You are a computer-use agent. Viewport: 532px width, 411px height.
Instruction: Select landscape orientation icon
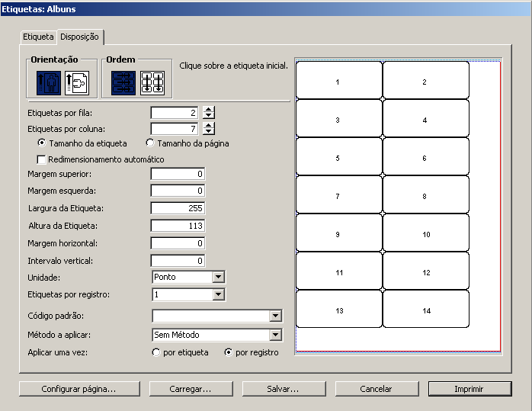(x=77, y=82)
